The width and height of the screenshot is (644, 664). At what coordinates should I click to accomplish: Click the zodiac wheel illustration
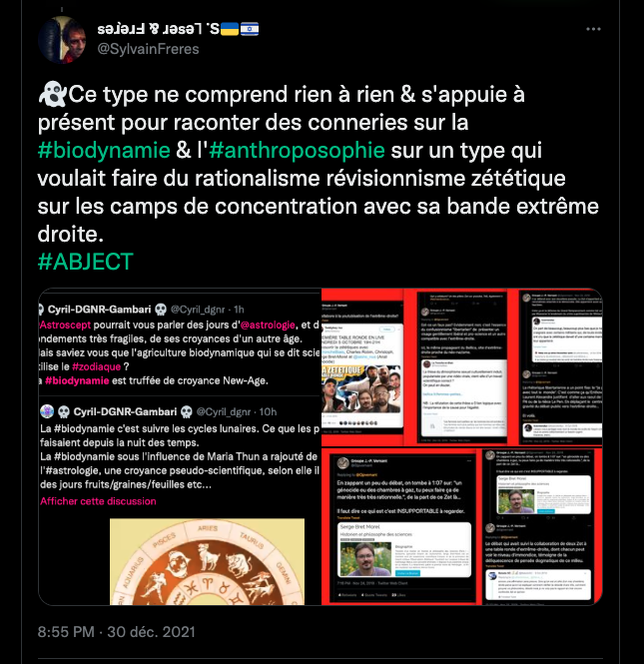tap(207, 561)
